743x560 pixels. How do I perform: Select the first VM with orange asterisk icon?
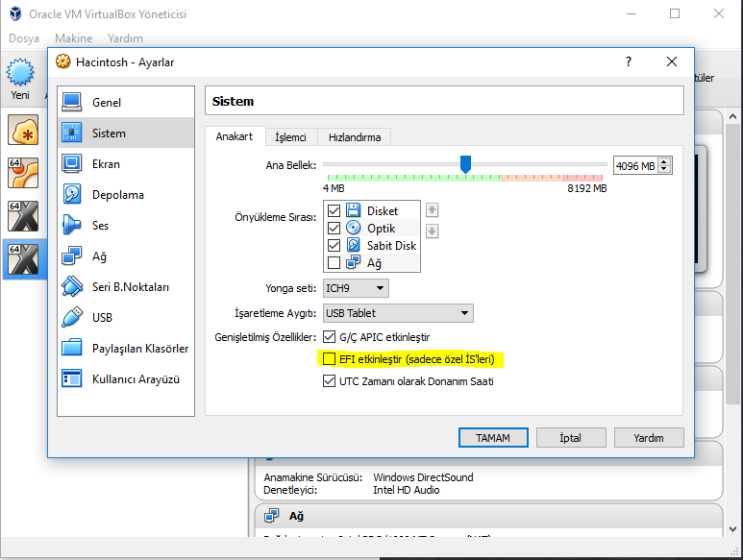click(23, 131)
